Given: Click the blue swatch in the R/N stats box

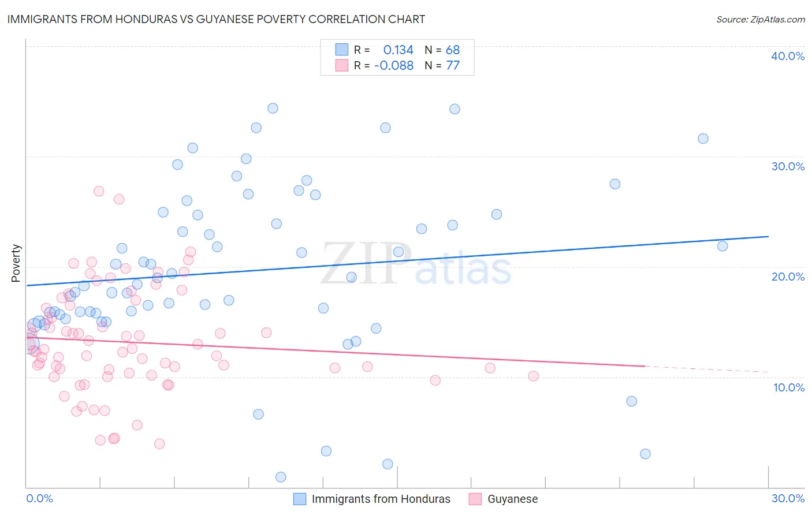Looking at the screenshot, I should (x=342, y=50).
